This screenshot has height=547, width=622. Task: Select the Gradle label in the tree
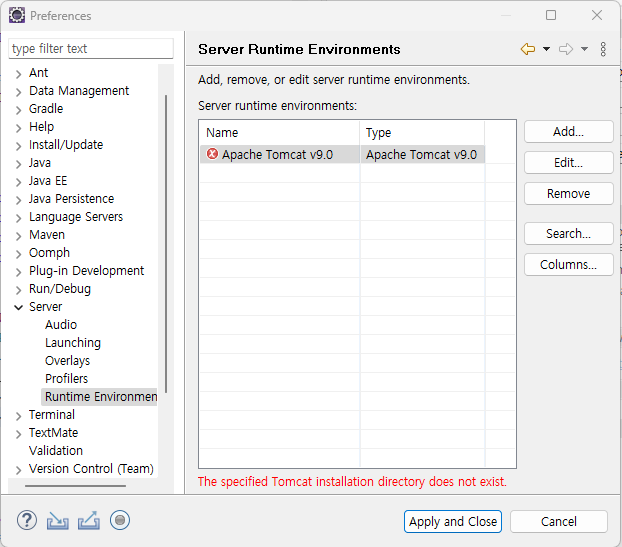coord(46,108)
